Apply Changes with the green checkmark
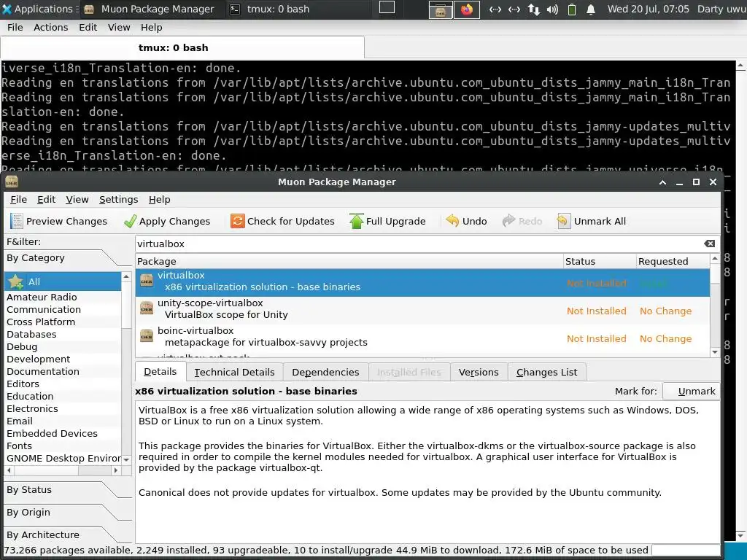 (167, 221)
